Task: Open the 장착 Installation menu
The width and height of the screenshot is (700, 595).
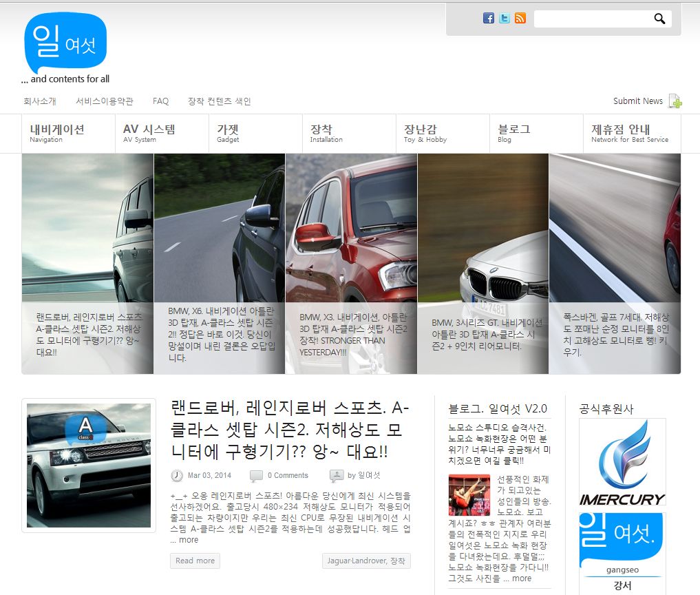Action: pyautogui.click(x=349, y=134)
